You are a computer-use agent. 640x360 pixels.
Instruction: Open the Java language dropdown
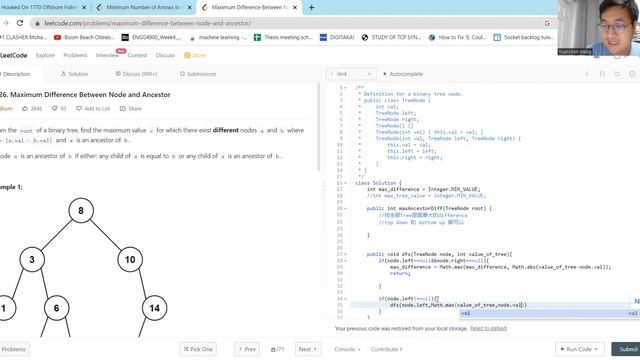click(351, 74)
